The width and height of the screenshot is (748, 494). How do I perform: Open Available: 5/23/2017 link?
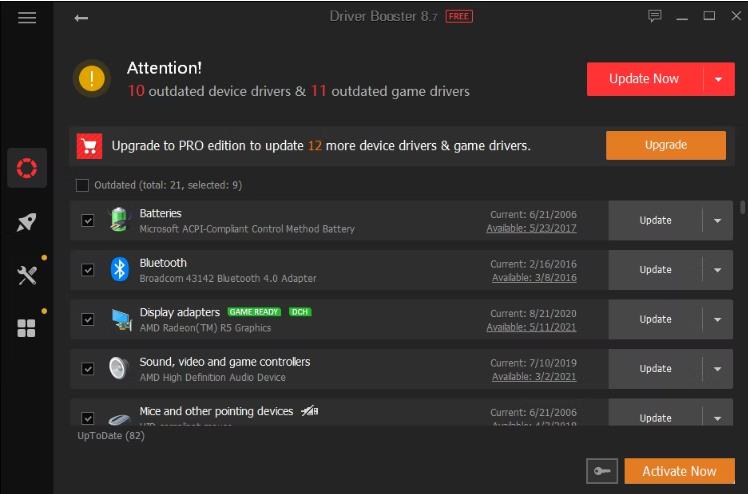click(531, 228)
